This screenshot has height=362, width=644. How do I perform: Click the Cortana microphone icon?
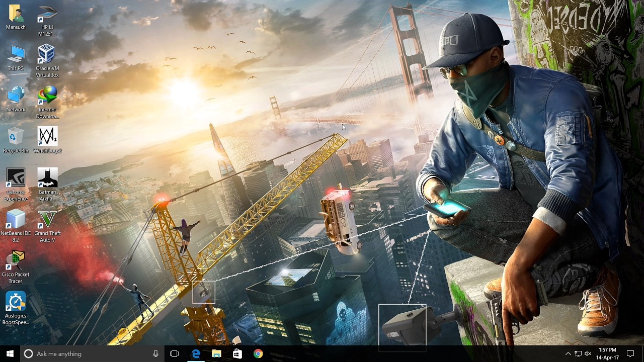[155, 354]
